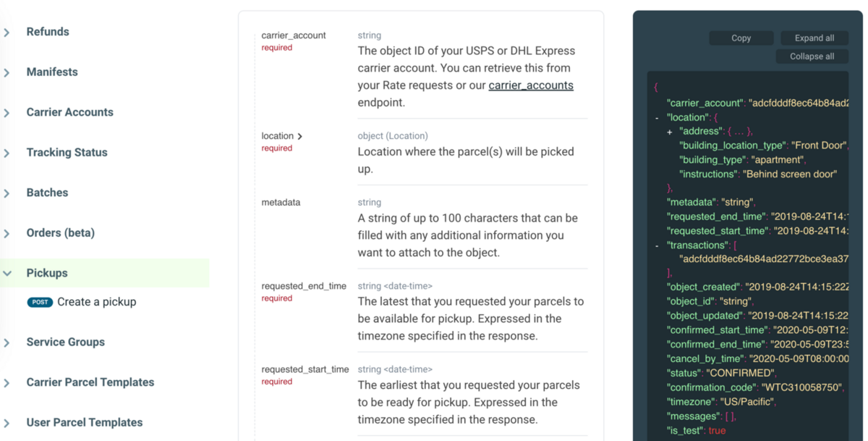Click the Expand all button
The width and height of the screenshot is (868, 441).
(x=814, y=38)
